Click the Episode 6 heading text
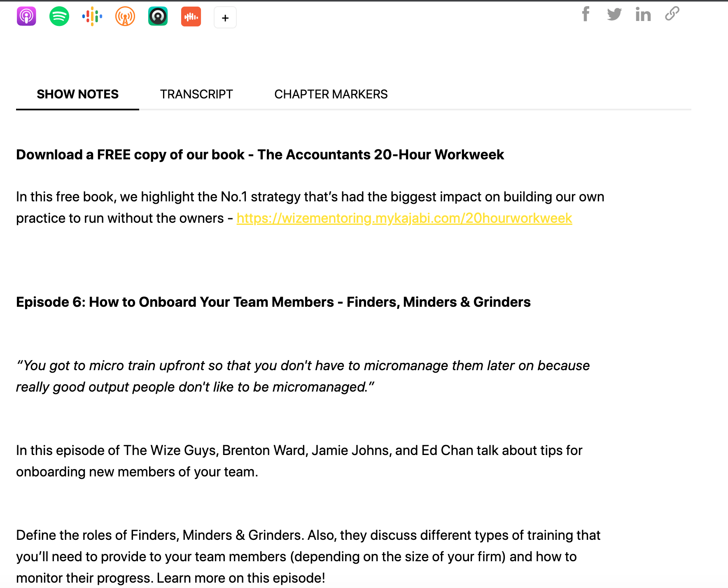 pyautogui.click(x=273, y=302)
